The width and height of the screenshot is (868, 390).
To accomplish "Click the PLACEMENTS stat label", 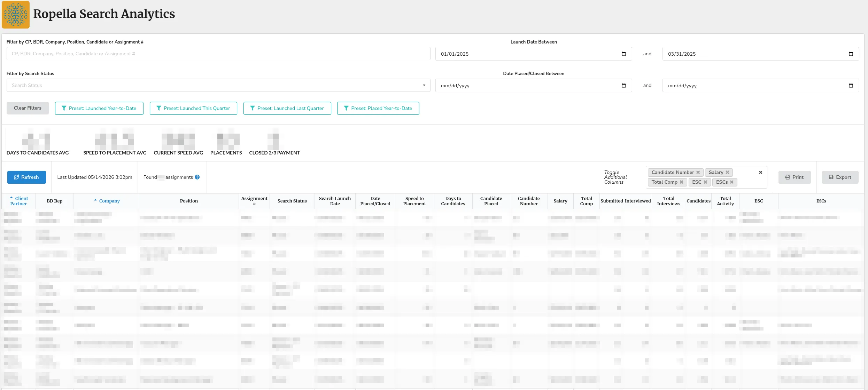I will [226, 153].
